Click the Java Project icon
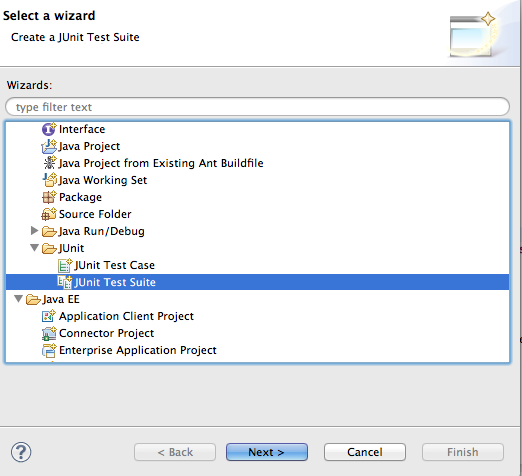522x476 pixels. pyautogui.click(x=49, y=146)
